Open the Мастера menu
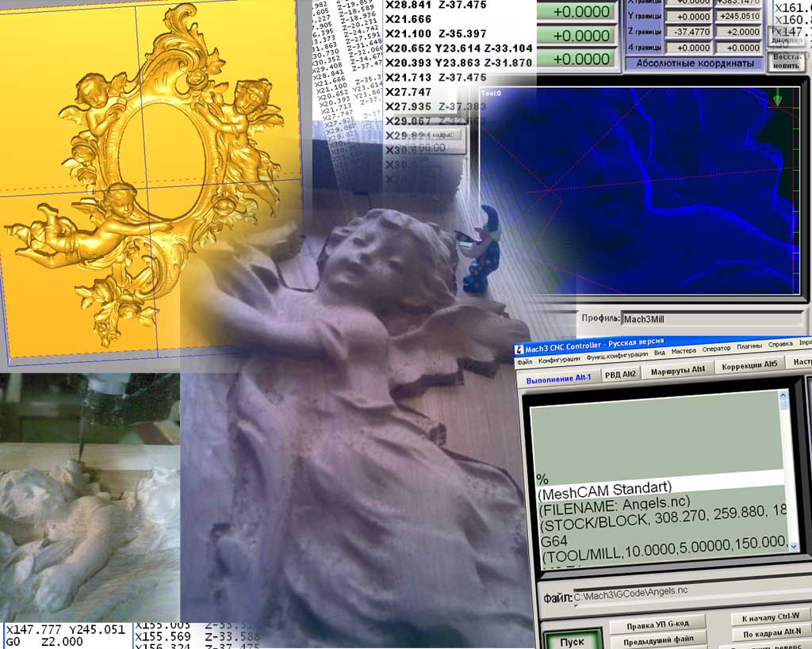Viewport: 812px width, 649px height. click(x=684, y=351)
